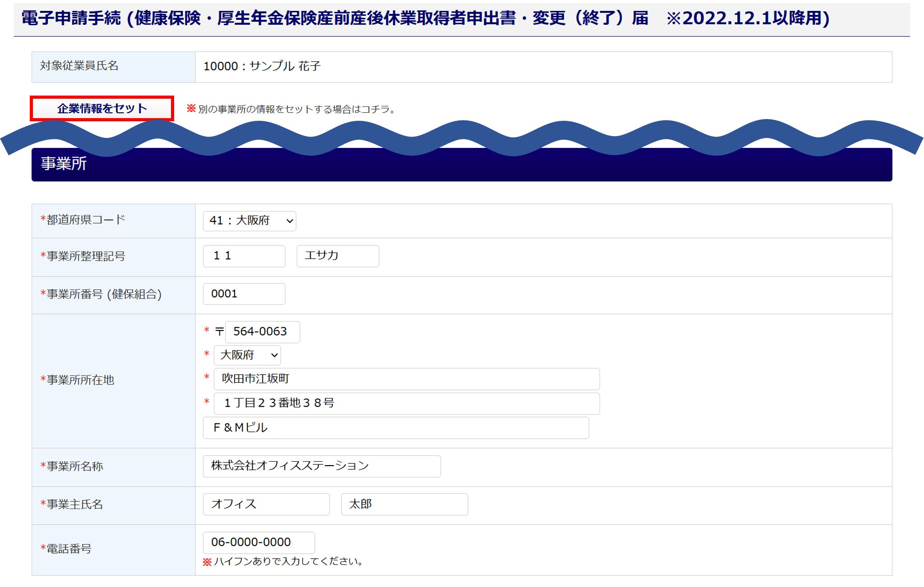924x587 pixels.
Task: Focus the 事業所名称 company name field
Action: pyautogui.click(x=321, y=466)
